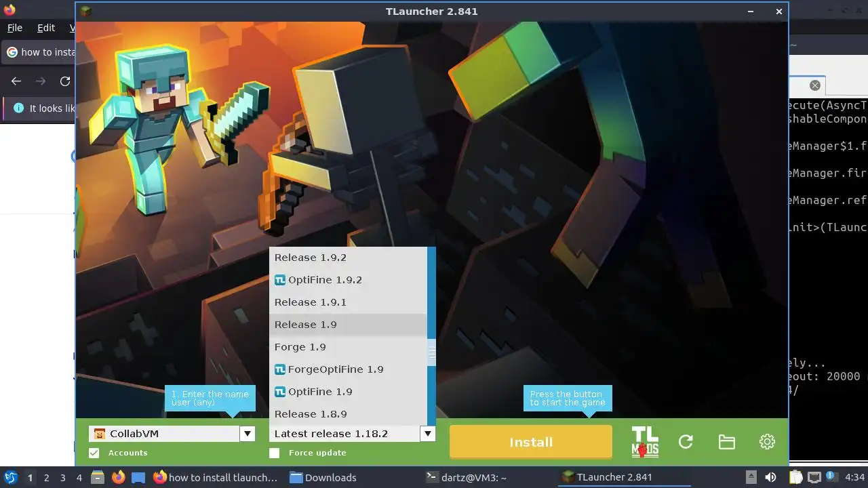
Task: Open the game folder icon
Action: pyautogui.click(x=726, y=442)
